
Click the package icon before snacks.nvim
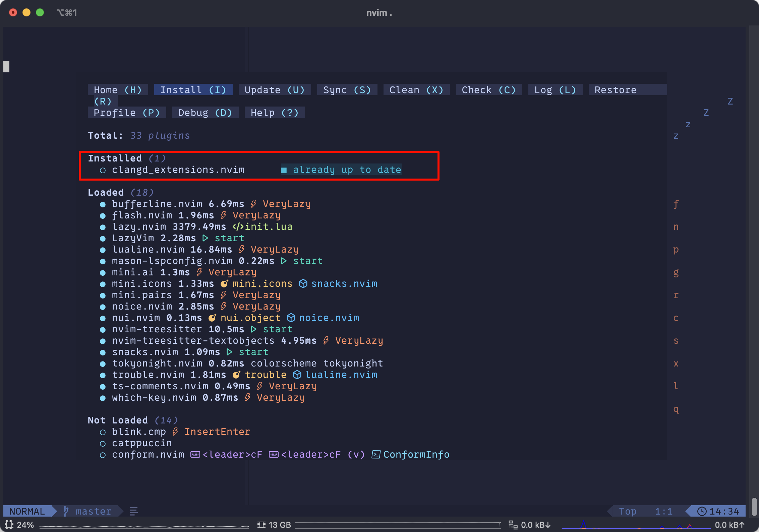coord(303,284)
